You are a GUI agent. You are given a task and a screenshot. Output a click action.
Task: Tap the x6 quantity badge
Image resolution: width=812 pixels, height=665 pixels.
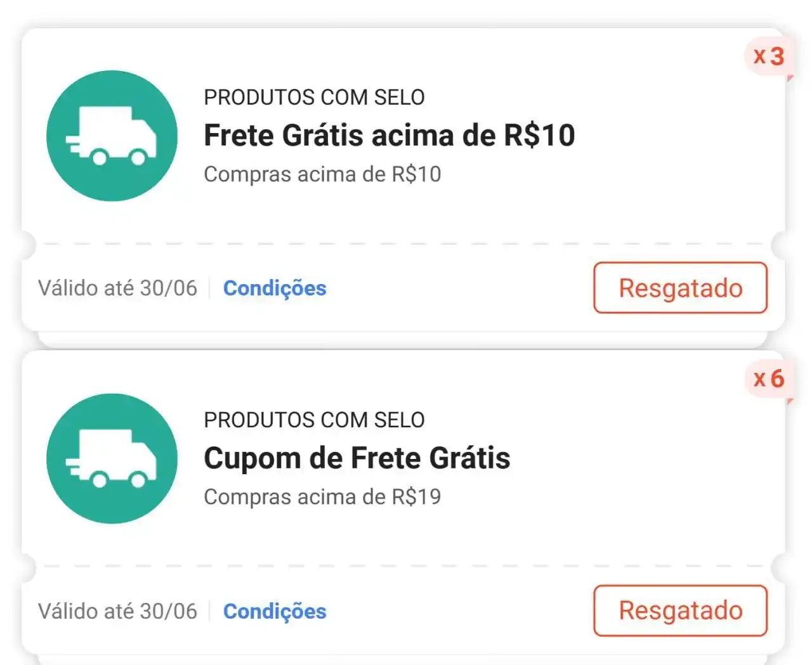click(x=768, y=380)
